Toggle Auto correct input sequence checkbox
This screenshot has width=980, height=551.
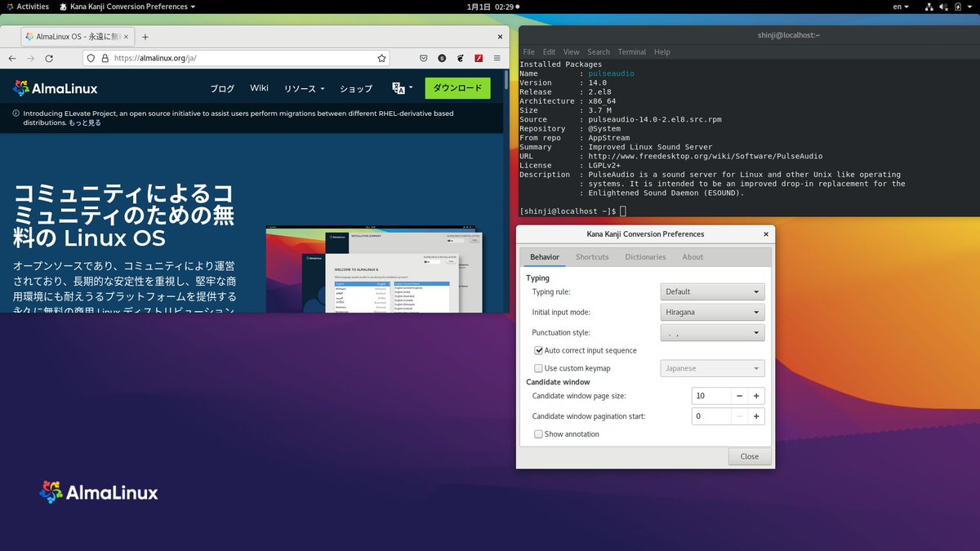(539, 350)
